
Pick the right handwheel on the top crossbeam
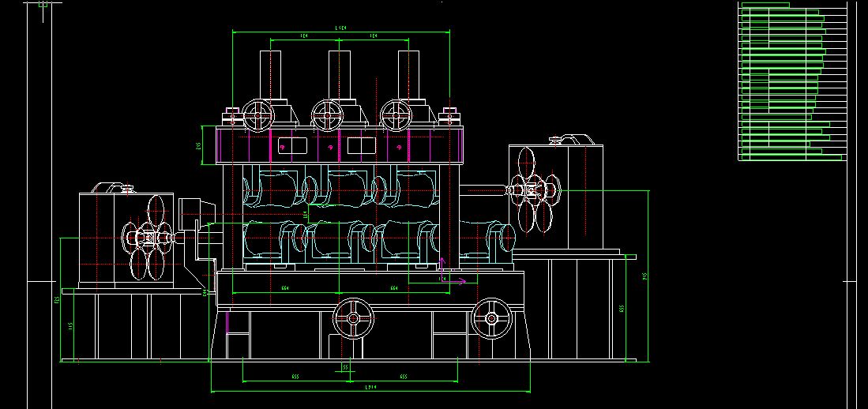396,115
